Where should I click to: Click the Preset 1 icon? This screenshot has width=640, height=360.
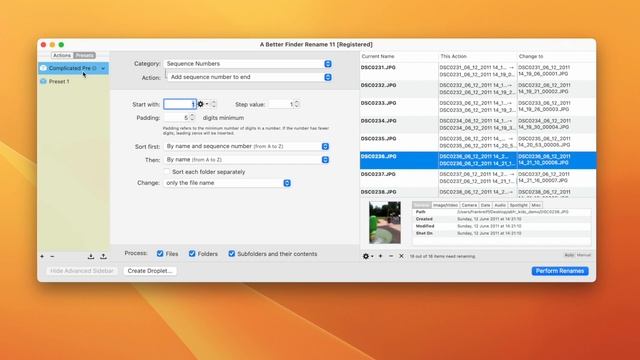click(x=43, y=81)
